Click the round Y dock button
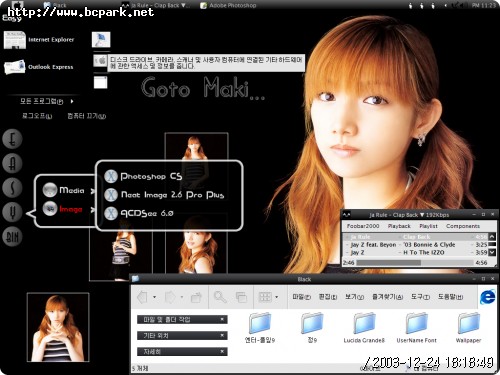The width and height of the screenshot is (500, 375). tap(12, 212)
